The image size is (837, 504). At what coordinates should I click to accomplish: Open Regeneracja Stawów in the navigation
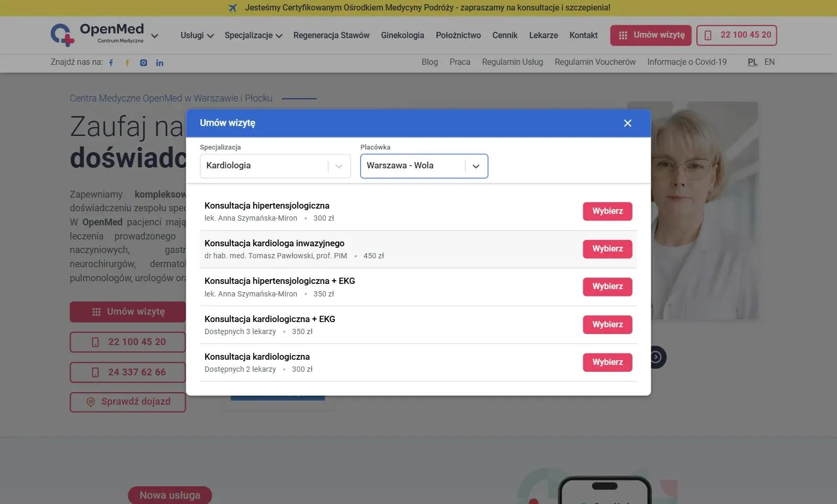pyautogui.click(x=331, y=35)
